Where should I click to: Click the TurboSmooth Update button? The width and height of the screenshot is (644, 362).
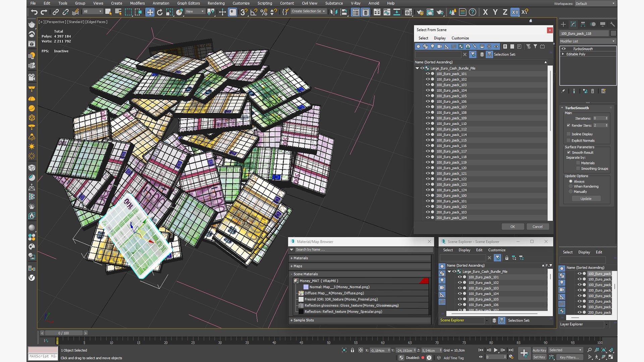click(586, 199)
